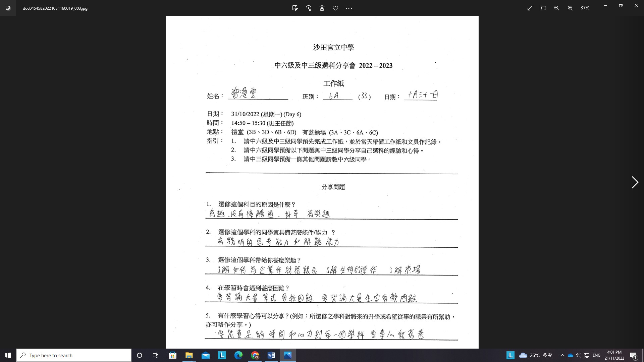Launch Microsoft Store from taskbar

point(172,355)
